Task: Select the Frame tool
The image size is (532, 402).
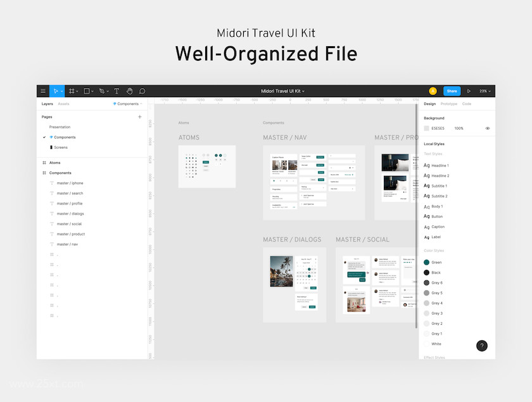Action: pos(72,91)
